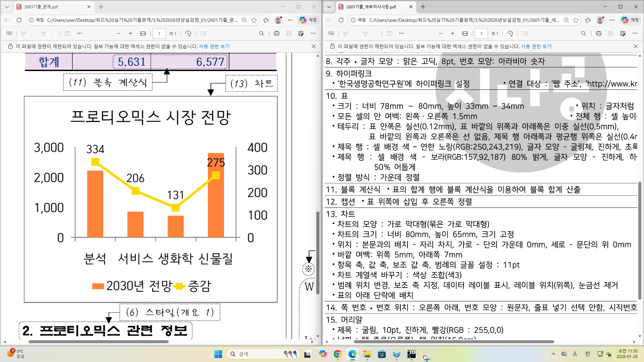Viewport: 644px width, 362px height.
Task: Open find search in right PDF toolbar
Action: (x=584, y=34)
